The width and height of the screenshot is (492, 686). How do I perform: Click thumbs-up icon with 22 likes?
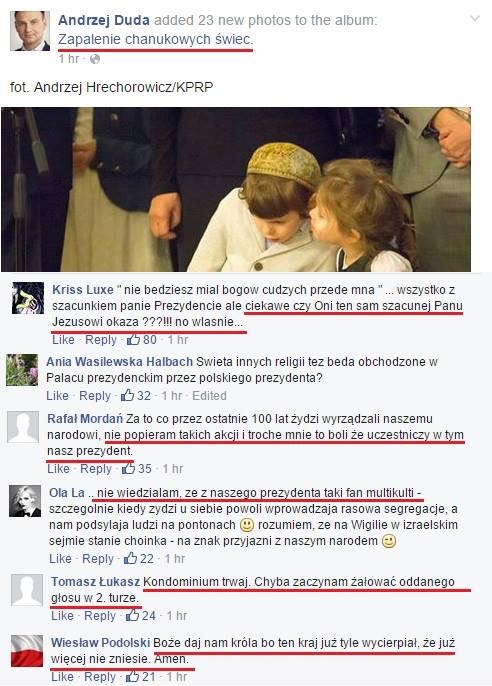coord(130,558)
